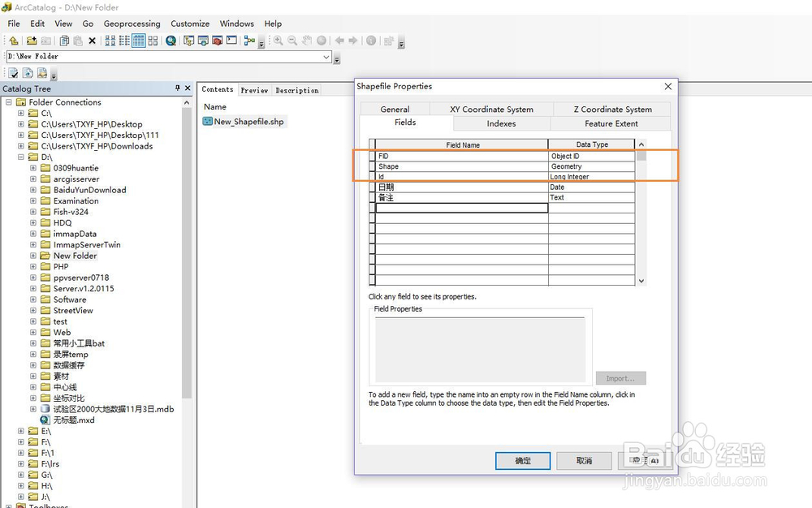Open the XY Coordinate System tab

pyautogui.click(x=491, y=110)
